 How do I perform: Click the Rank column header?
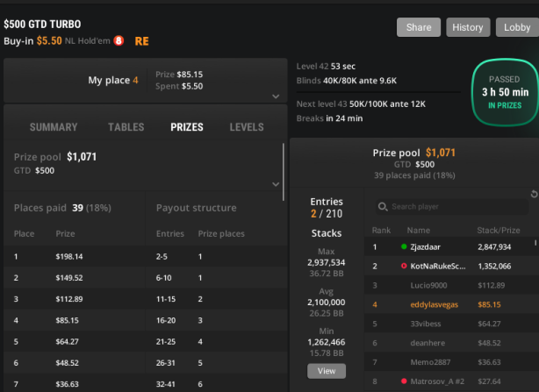[x=381, y=231]
